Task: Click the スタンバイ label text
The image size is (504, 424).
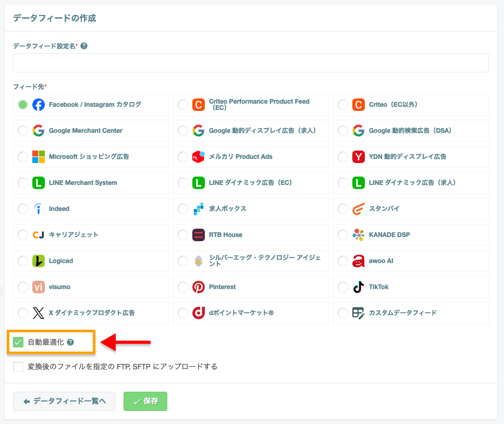Action: [384, 209]
